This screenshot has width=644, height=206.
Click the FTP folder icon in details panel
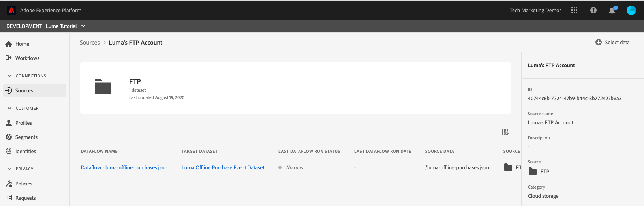point(533,171)
